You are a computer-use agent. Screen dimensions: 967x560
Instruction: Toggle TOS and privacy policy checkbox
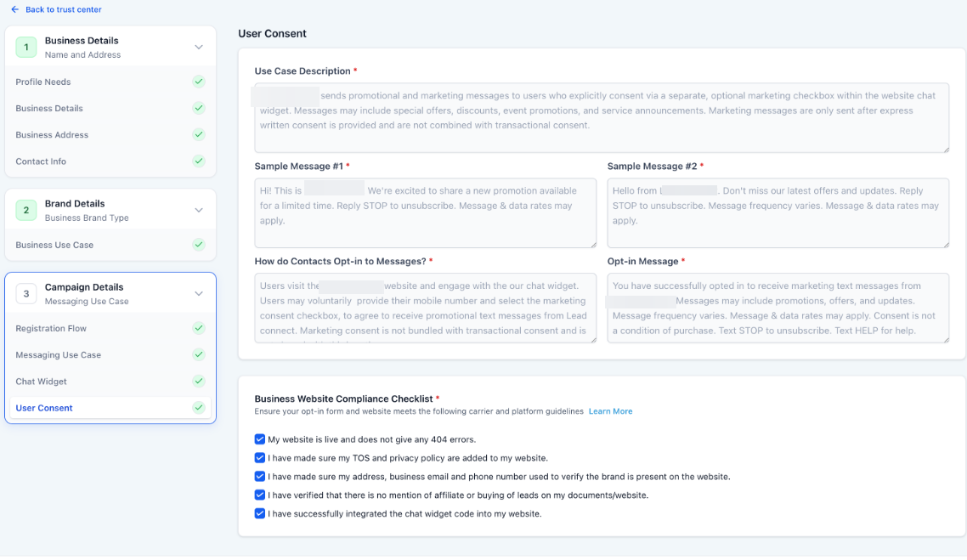260,458
